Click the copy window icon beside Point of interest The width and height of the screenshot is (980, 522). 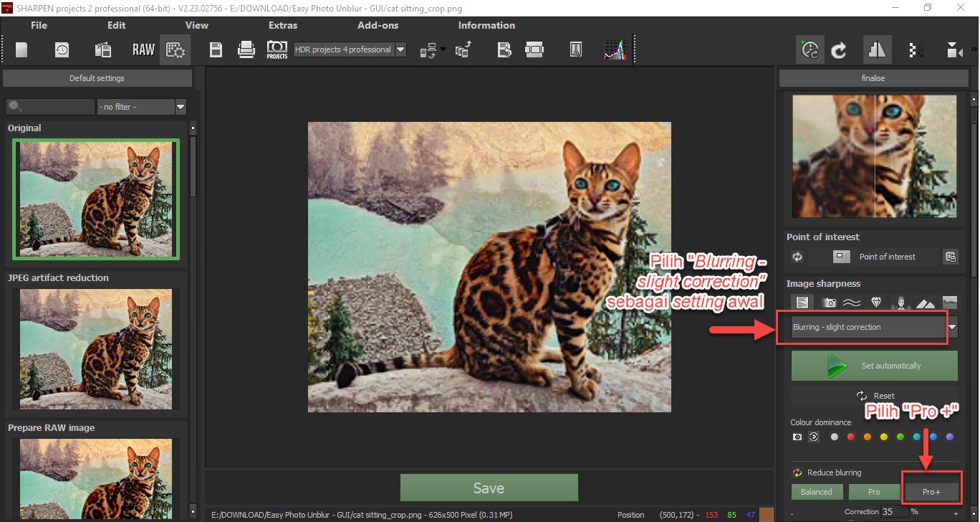pyautogui.click(x=950, y=257)
